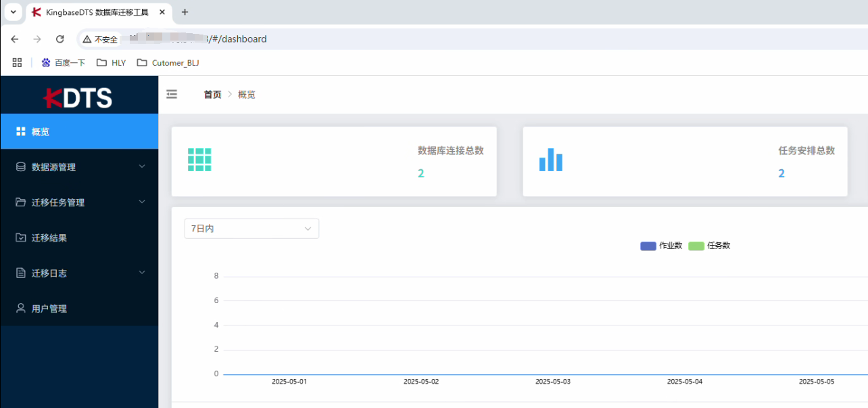Go to 首页 in the breadcrumb

pos(212,95)
